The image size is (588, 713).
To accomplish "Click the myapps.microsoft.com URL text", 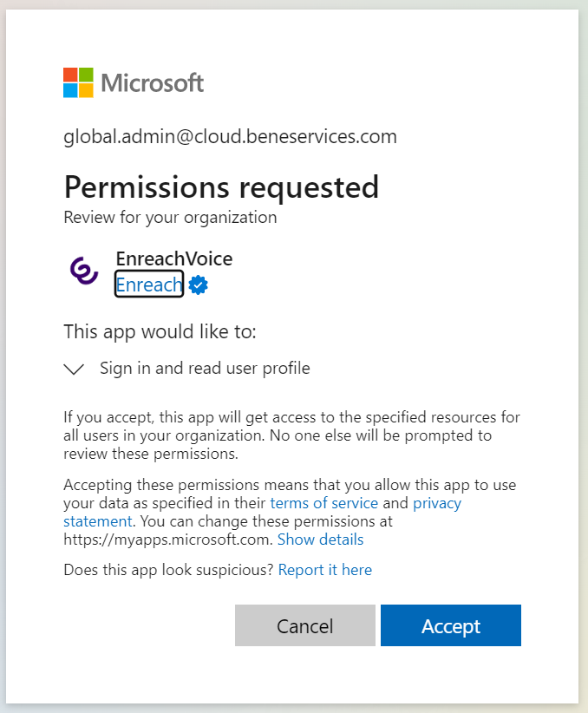I will tap(168, 540).
